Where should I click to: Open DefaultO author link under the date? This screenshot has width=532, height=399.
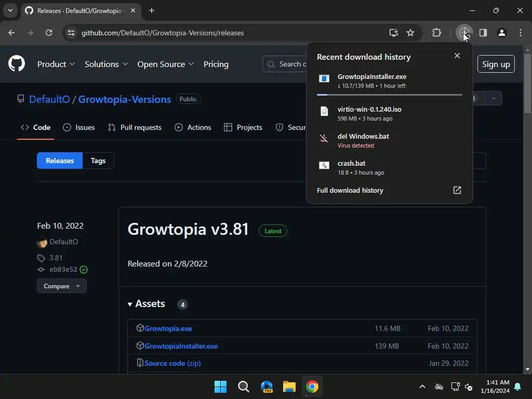64,242
